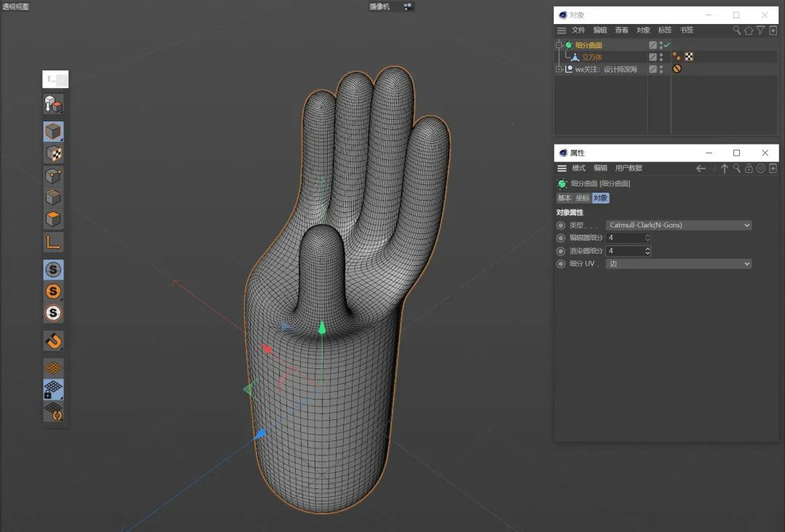This screenshot has width=785, height=532.
Task: Click the Make Editable tool icon
Action: 54,105
